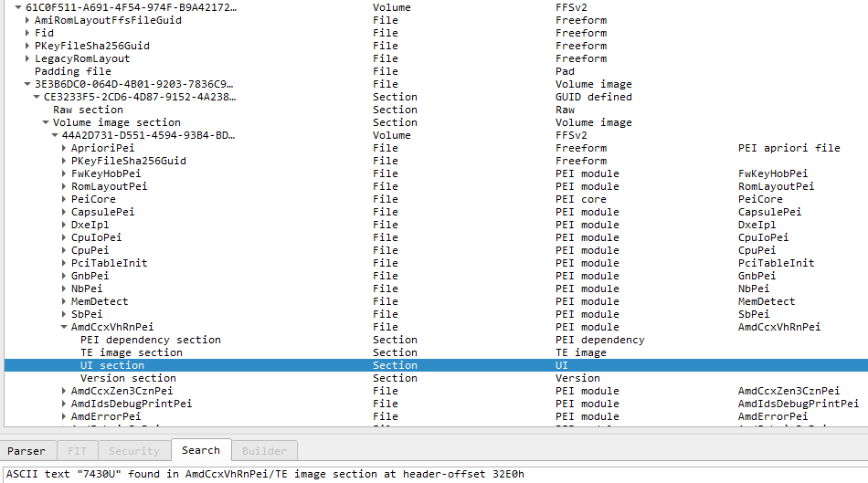868x483 pixels.
Task: Collapse the 44A2D731-D551 volume node
Action: (x=55, y=135)
